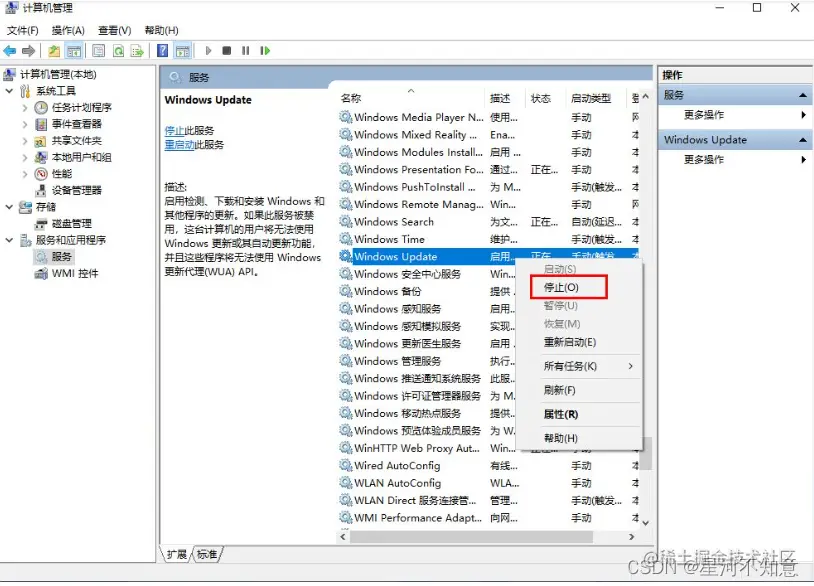This screenshot has height=586, width=814.
Task: Click the 停止 this service link
Action: coord(174,131)
